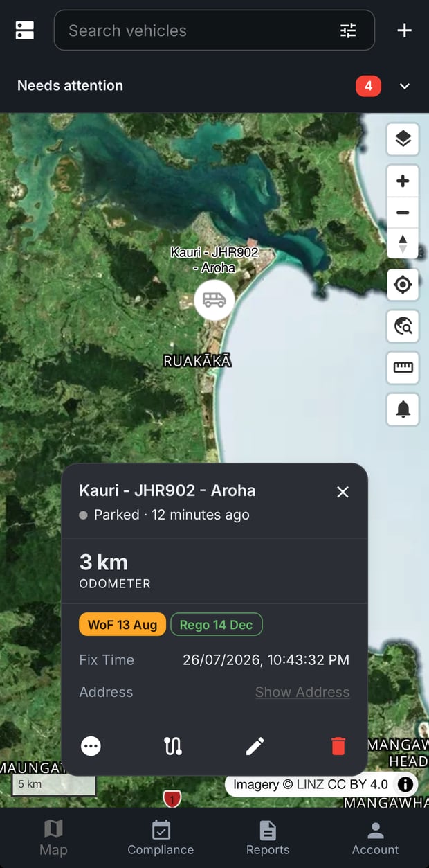Viewport: 429px width, 868px height.
Task: Expand the Needs attention section
Action: coord(405,86)
